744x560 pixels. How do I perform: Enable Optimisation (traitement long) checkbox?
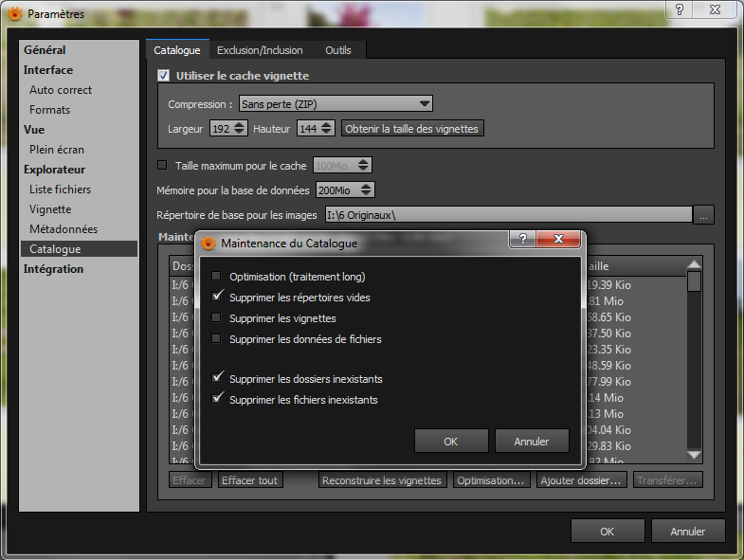(x=216, y=276)
